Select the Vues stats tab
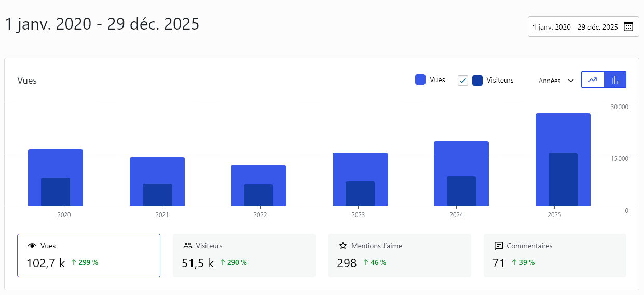The image size is (644, 295). coord(89,256)
